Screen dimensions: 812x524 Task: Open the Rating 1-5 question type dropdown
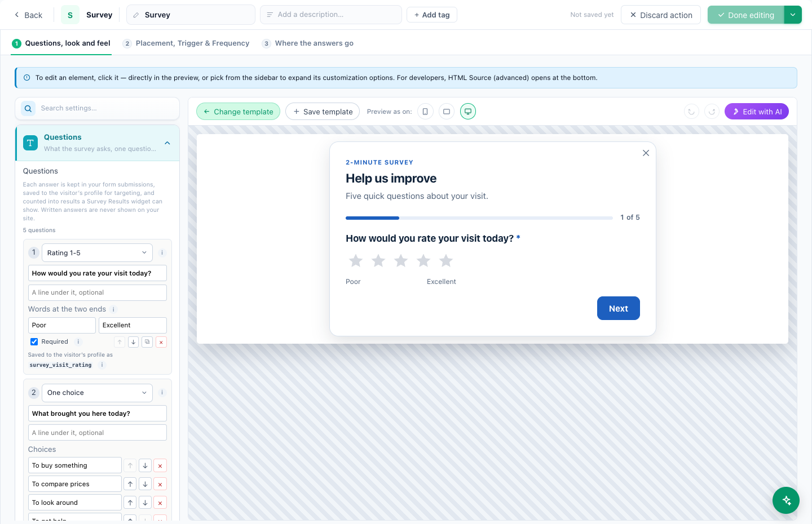tap(97, 253)
